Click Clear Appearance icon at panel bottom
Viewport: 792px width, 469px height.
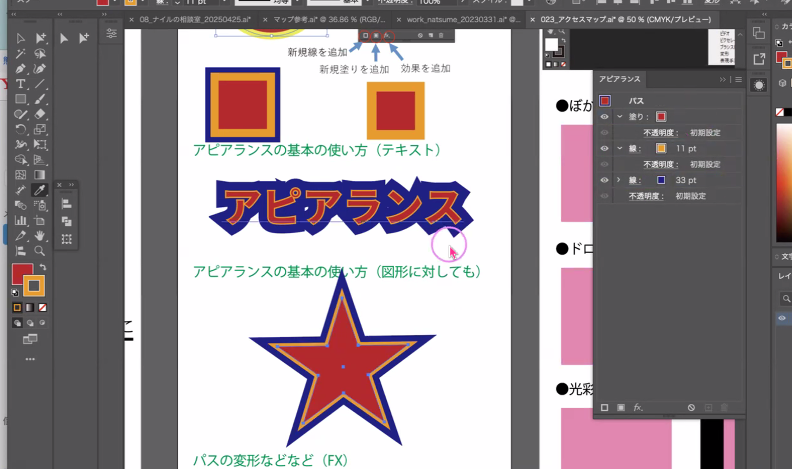tap(691, 408)
